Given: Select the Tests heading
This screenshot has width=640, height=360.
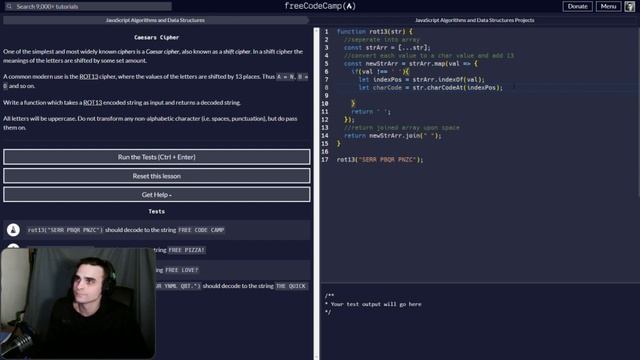Looking at the screenshot, I should point(157,211).
